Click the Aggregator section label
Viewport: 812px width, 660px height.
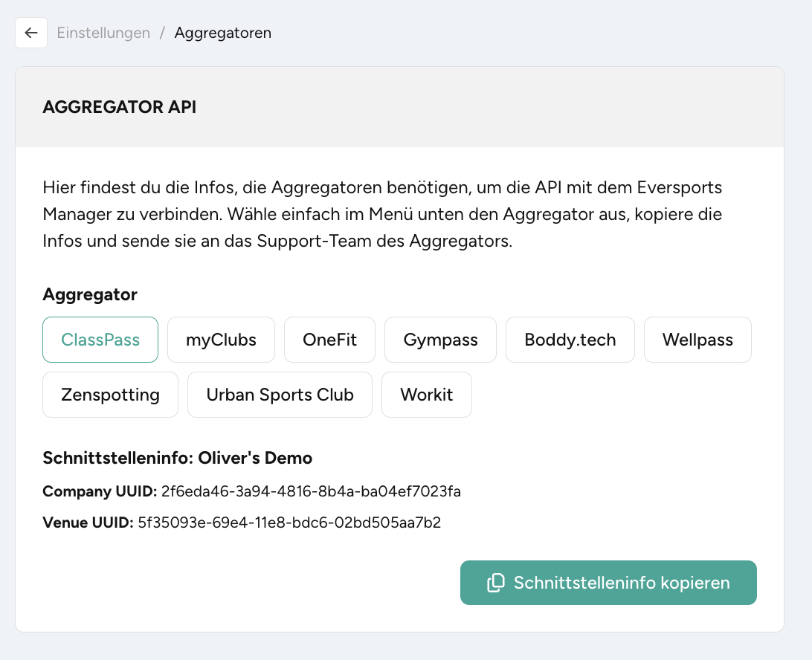(90, 294)
